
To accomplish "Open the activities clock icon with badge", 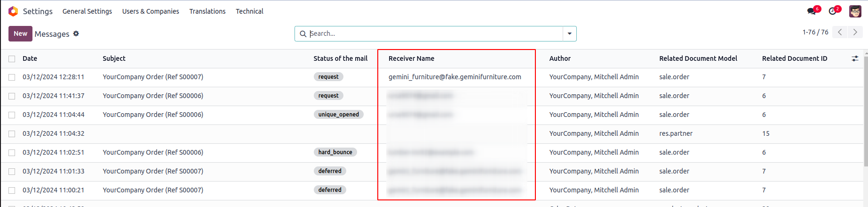I will click(833, 11).
